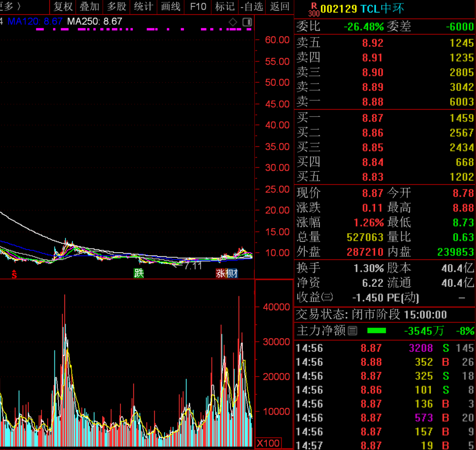476x450 pixels.
Task: Select 买四 price 8.84
Action: (372, 162)
